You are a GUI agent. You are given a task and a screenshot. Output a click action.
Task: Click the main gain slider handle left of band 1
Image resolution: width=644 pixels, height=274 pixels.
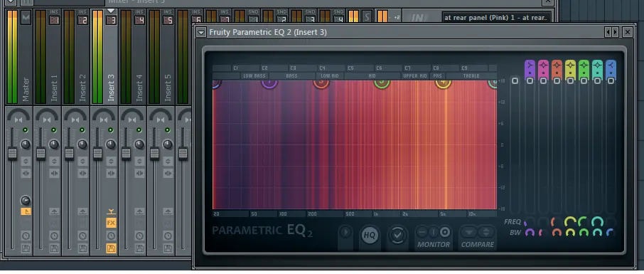[x=515, y=81]
